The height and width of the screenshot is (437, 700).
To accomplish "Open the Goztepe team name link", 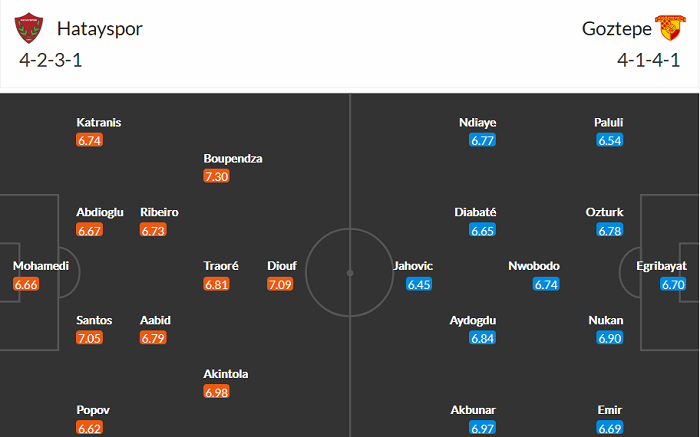I will point(612,28).
